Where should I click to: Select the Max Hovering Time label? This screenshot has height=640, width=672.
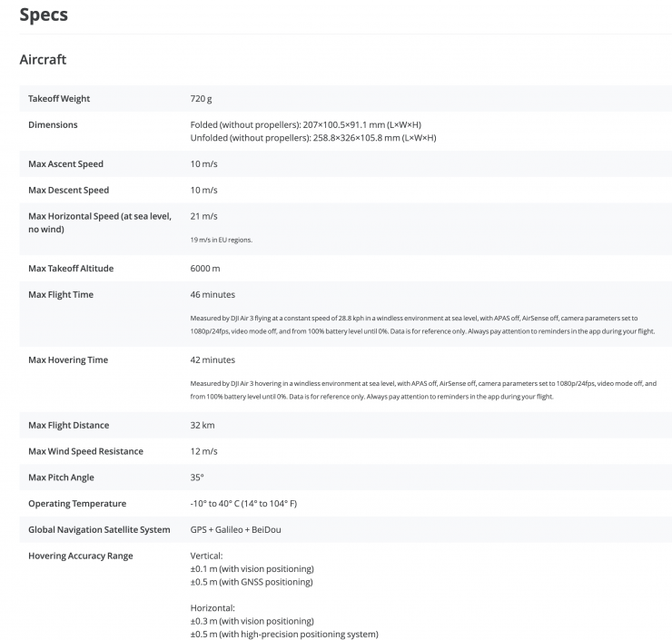pos(68,360)
